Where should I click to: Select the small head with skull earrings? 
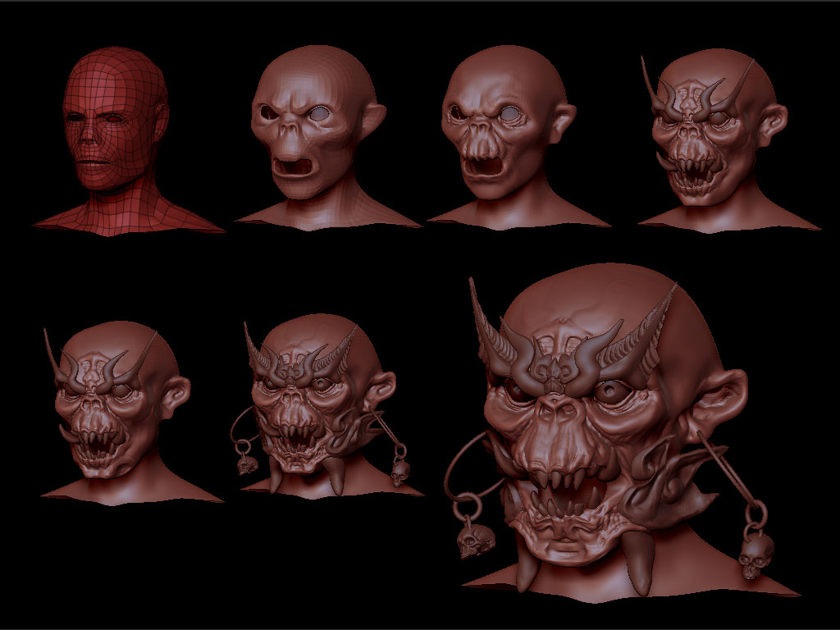[326, 406]
